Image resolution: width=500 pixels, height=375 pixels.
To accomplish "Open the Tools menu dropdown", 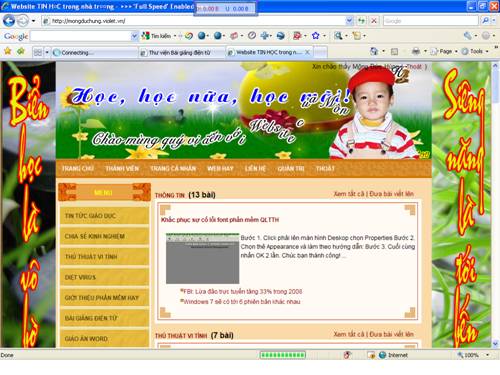I will (x=475, y=51).
